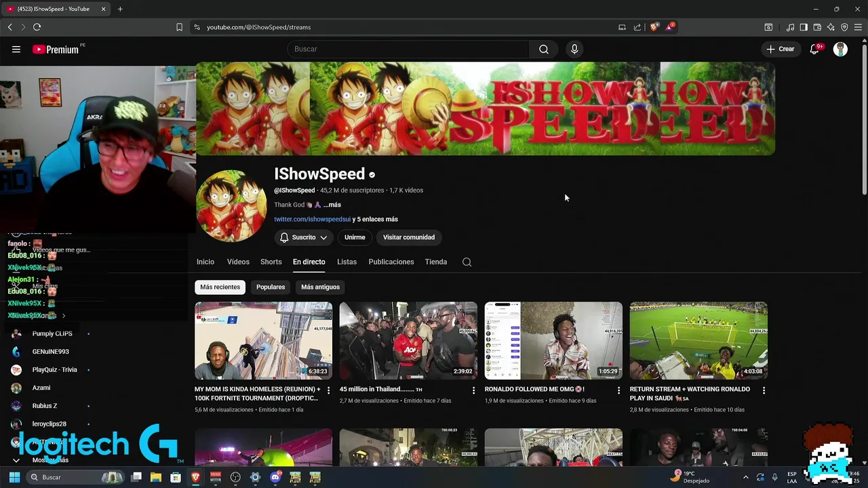Go back in browser history
This screenshot has height=488, width=868.
click(x=9, y=27)
